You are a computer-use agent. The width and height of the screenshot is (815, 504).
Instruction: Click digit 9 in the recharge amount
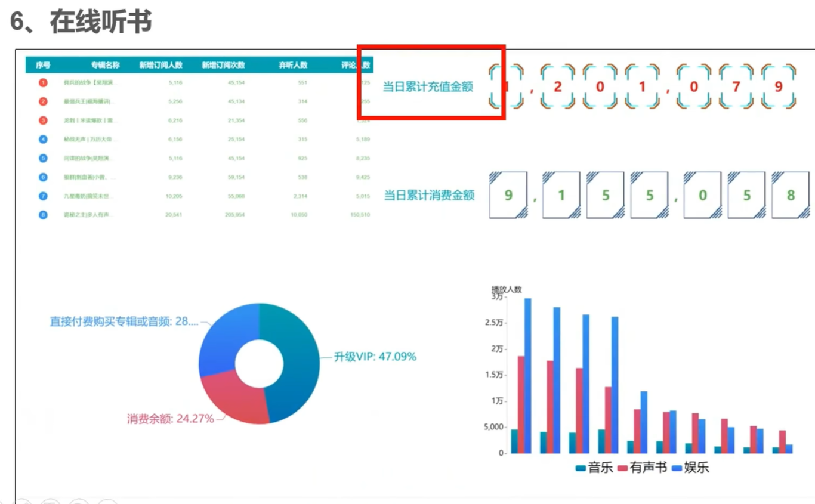point(778,86)
